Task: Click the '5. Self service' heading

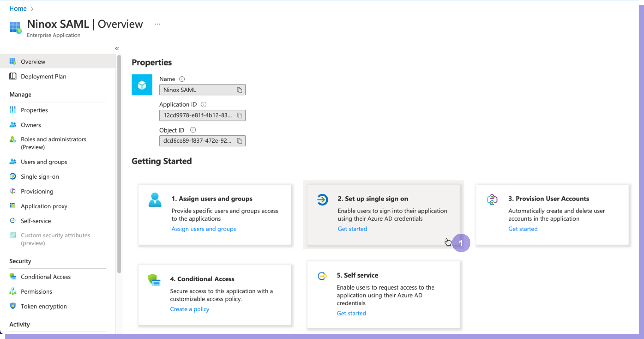Action: pos(357,275)
